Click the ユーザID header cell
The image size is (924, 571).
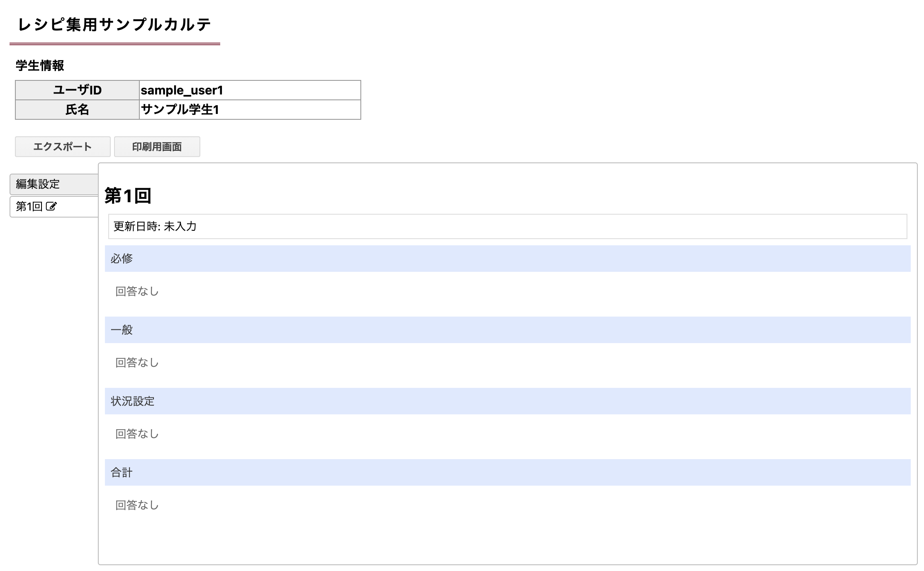click(77, 90)
